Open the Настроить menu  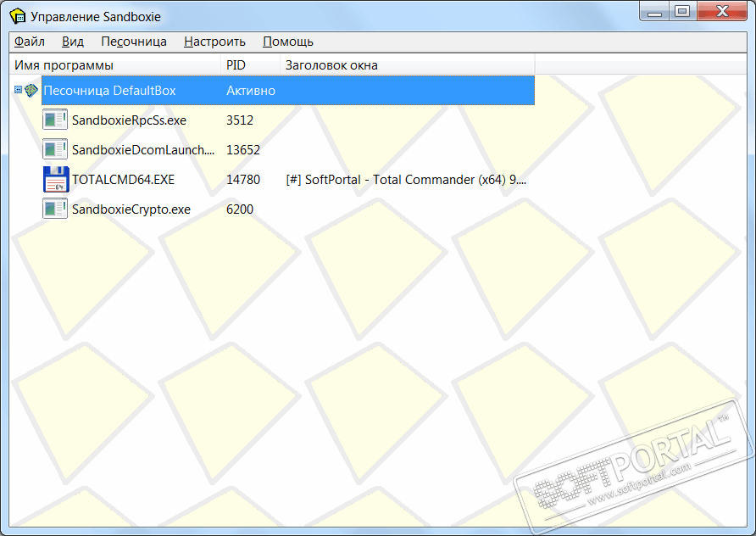214,42
